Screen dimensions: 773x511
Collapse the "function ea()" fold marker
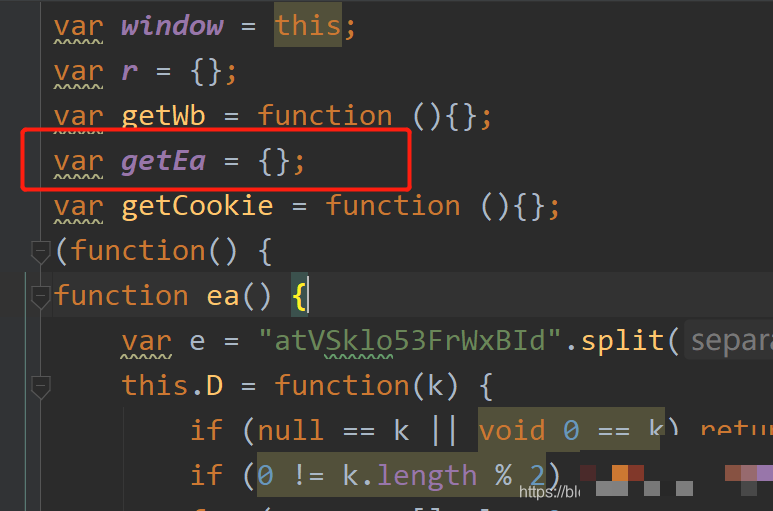[40, 296]
